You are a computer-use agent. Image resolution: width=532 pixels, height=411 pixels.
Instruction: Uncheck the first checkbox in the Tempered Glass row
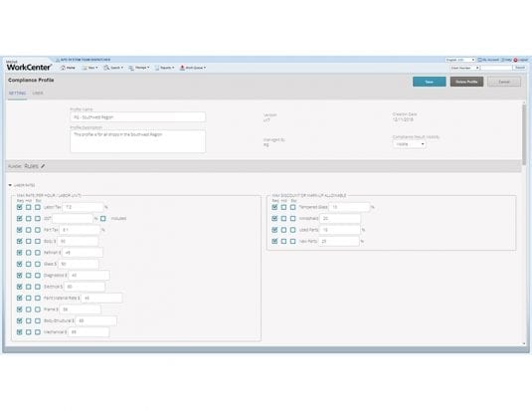click(x=274, y=207)
